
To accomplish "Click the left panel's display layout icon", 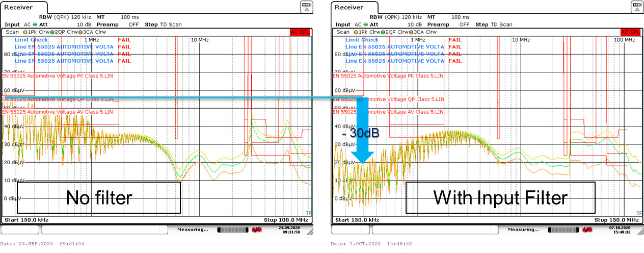I will 306,7.
